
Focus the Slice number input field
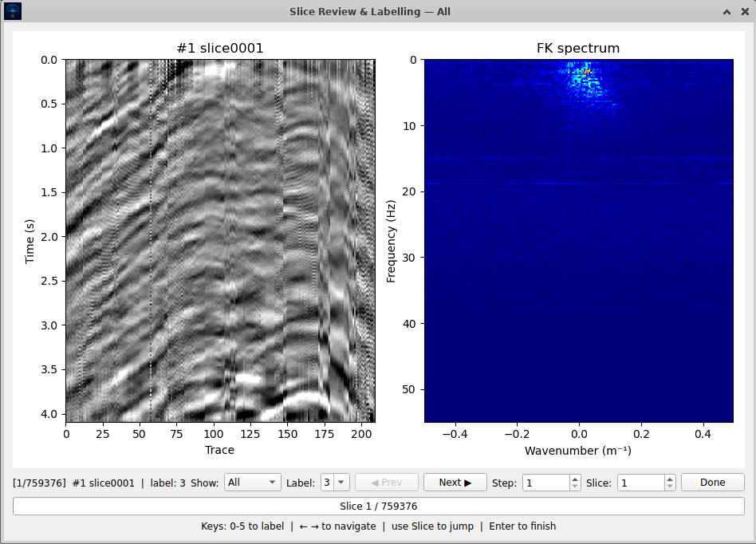[x=641, y=483]
